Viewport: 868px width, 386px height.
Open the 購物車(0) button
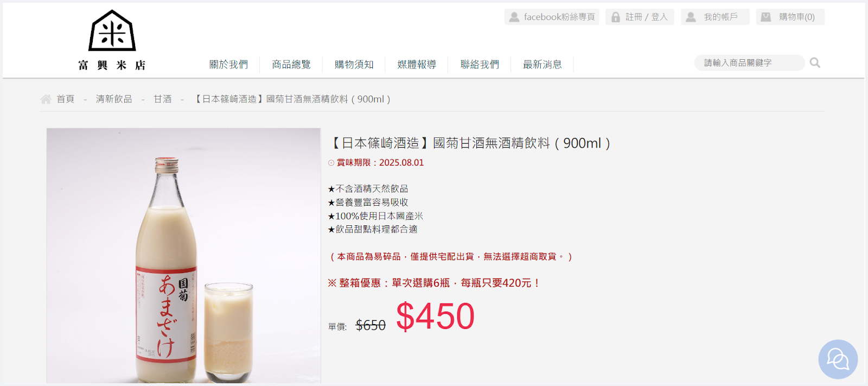(x=790, y=17)
